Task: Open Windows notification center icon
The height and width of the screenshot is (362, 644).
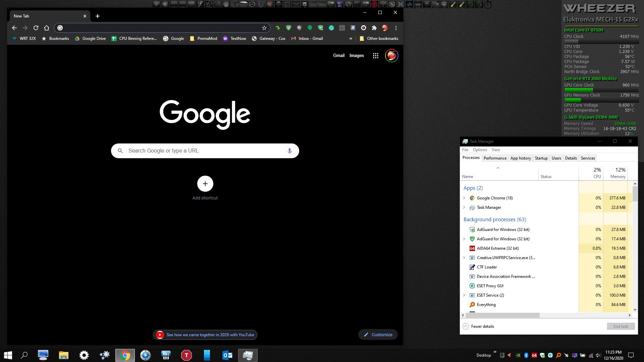Action: coord(631,355)
